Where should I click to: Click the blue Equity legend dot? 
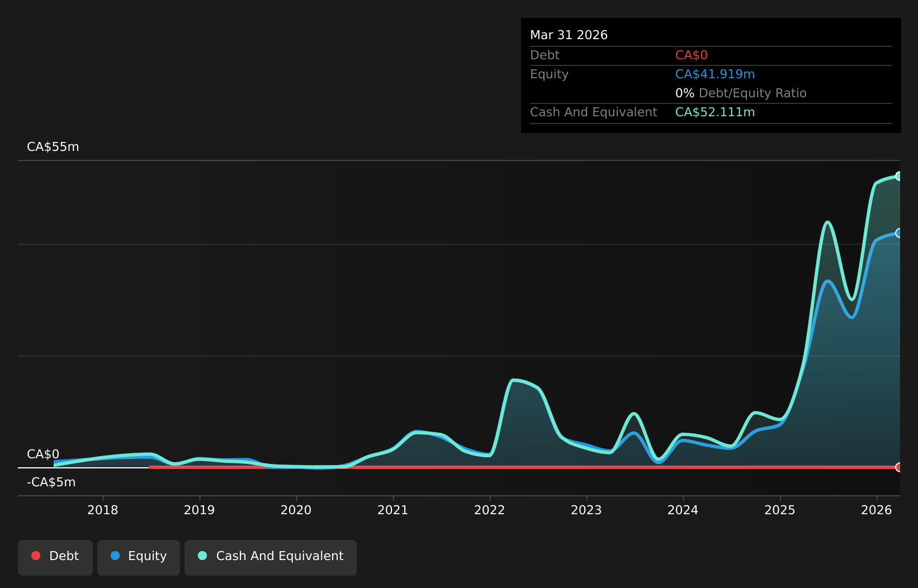115,556
